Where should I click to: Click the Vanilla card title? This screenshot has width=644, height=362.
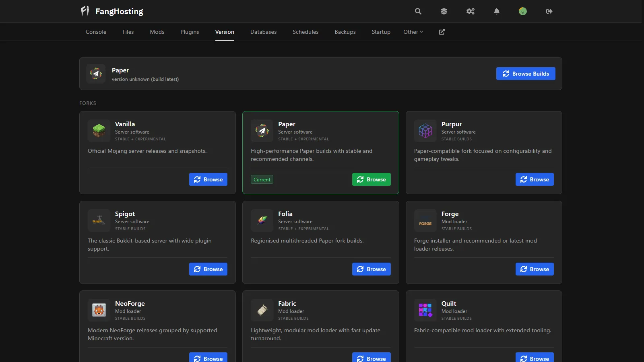click(x=125, y=124)
